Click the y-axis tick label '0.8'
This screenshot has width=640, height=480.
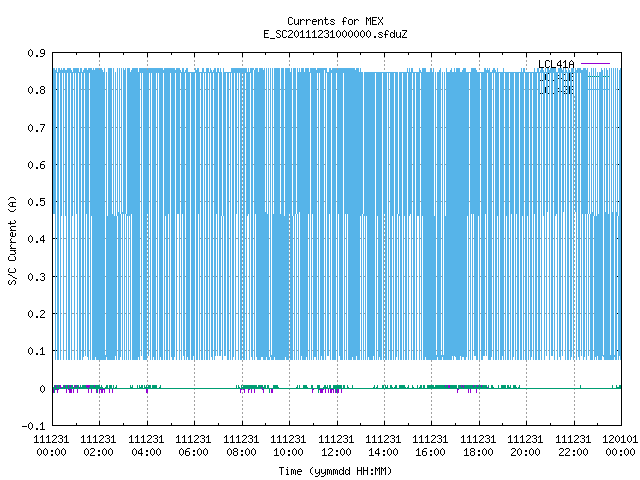click(x=36, y=90)
